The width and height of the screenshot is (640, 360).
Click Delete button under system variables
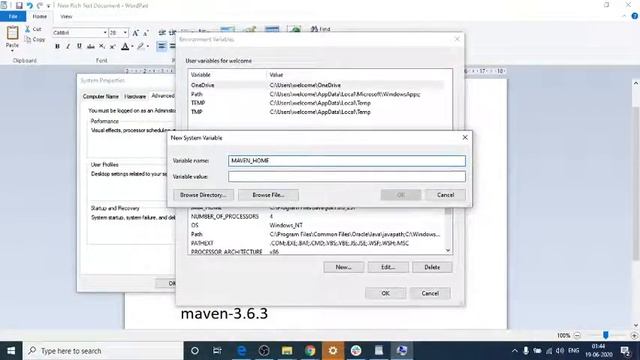(x=432, y=267)
